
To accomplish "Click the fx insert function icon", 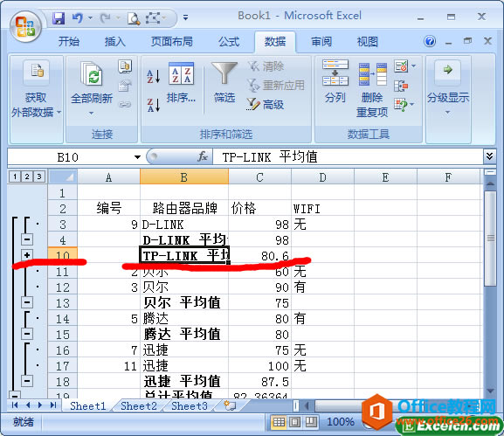I will (202, 157).
